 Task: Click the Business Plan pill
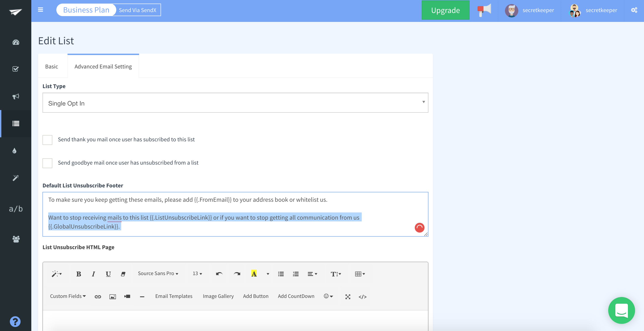[x=86, y=10]
